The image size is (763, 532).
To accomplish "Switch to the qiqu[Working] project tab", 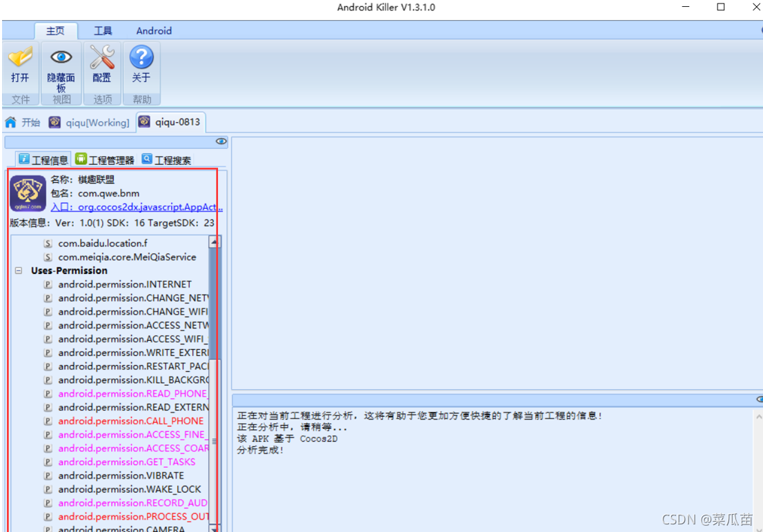I will (x=90, y=122).
